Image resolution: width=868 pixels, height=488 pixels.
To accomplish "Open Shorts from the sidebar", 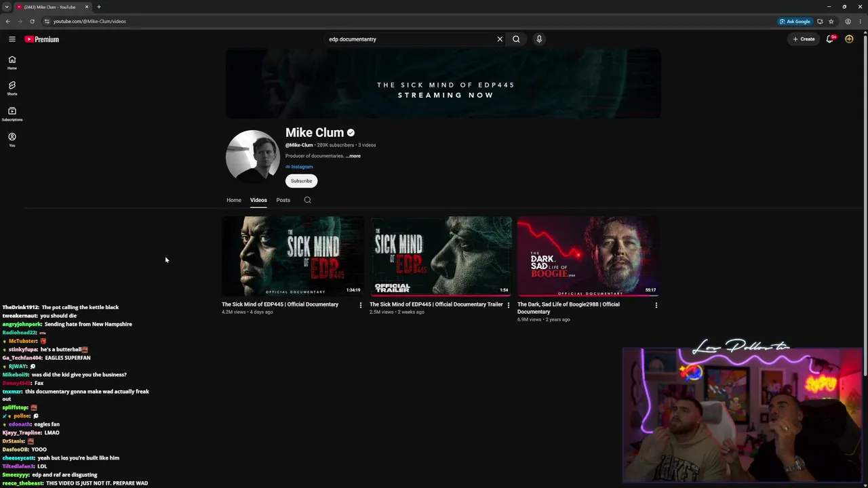I will (x=12, y=88).
